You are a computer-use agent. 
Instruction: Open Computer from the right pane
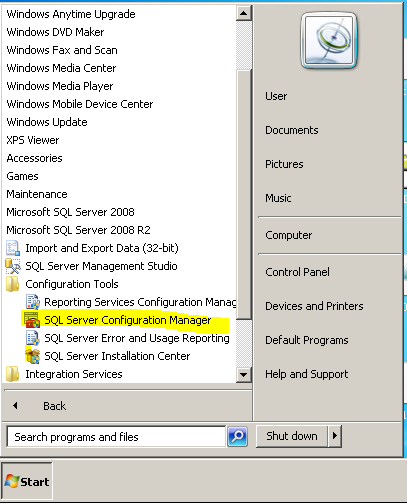tap(289, 235)
